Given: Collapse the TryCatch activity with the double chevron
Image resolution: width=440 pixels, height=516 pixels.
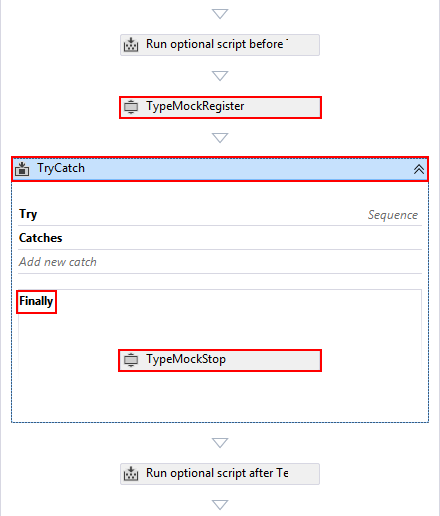Looking at the screenshot, I should coord(419,169).
